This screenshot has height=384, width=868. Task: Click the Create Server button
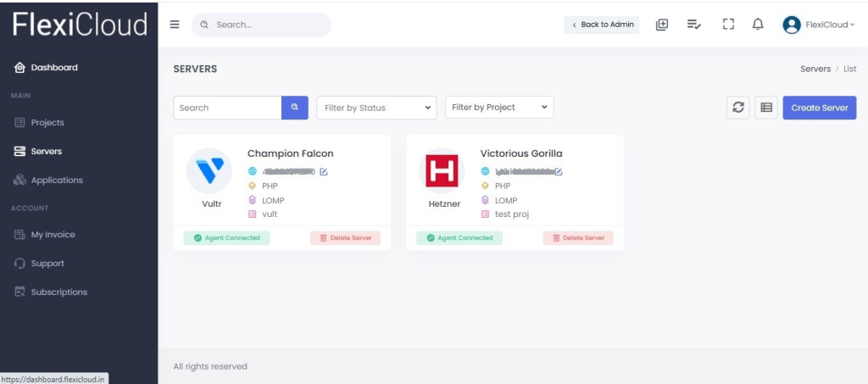[819, 108]
